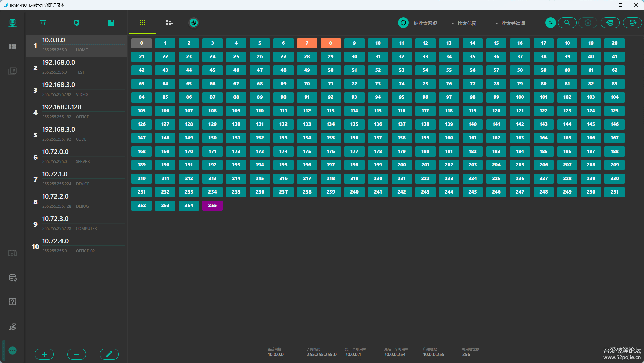Open the help question mark icon
644x363 pixels.
tap(13, 302)
